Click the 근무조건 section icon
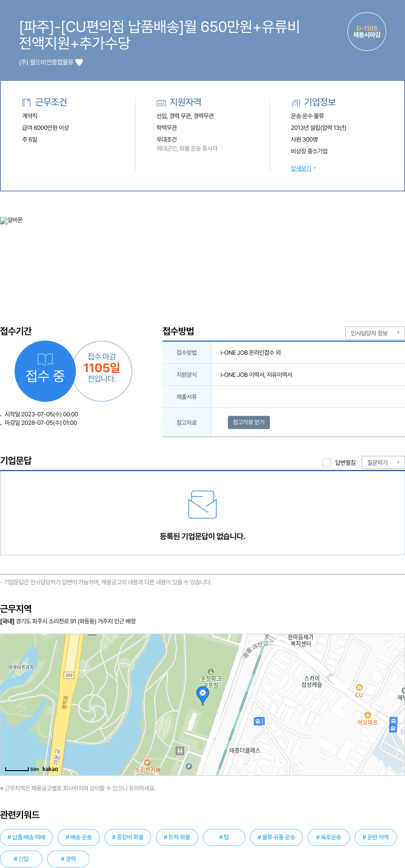The image size is (405, 868). pyautogui.click(x=26, y=103)
